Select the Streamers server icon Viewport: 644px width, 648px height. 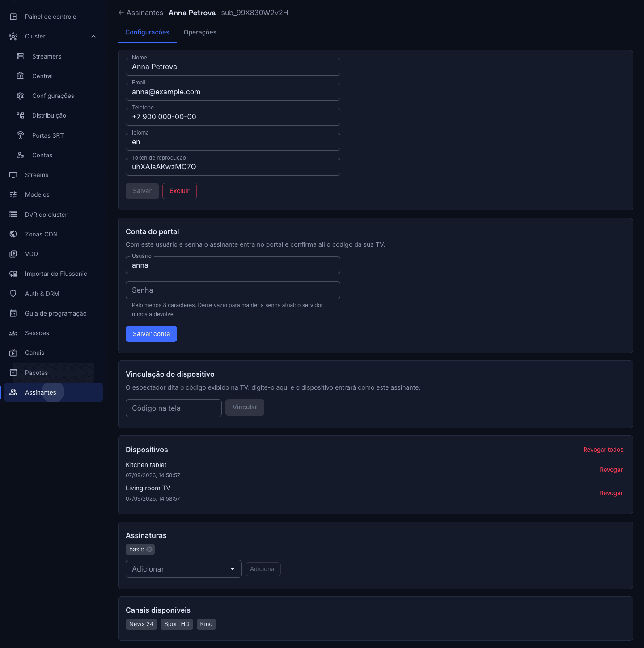20,56
